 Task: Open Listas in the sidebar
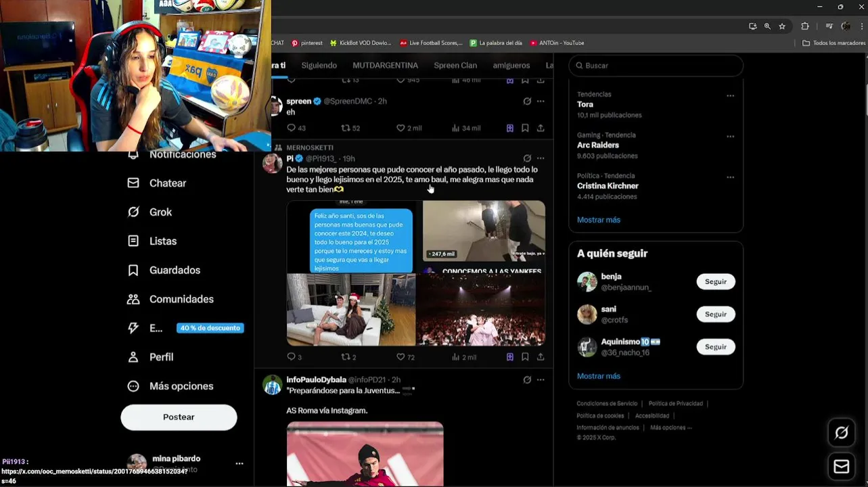pos(152,241)
